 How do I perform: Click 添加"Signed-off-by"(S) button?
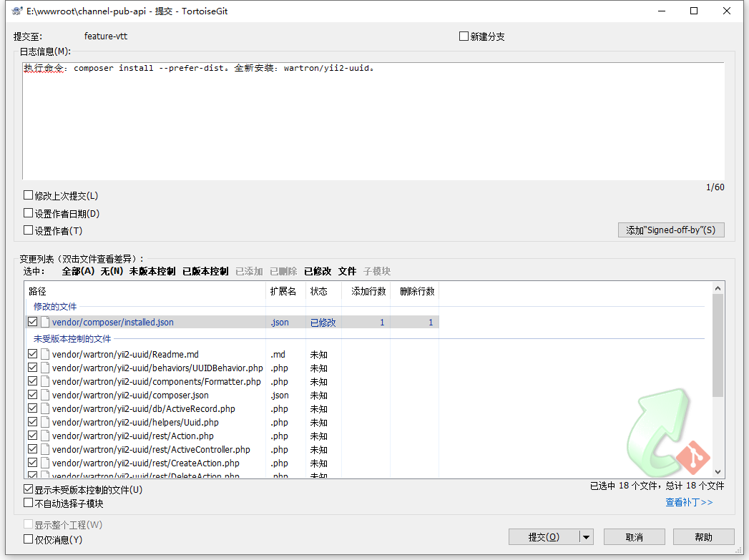tap(671, 230)
